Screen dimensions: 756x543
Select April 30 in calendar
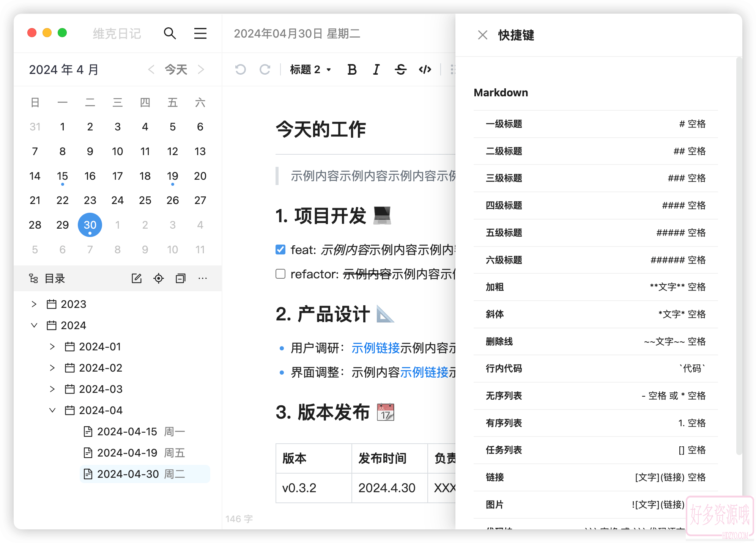pyautogui.click(x=90, y=225)
